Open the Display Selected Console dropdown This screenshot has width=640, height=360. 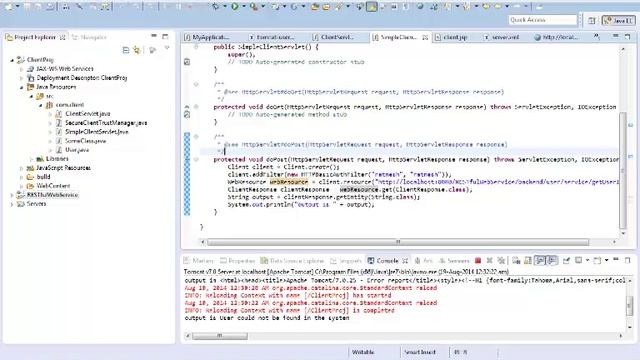pyautogui.click(x=587, y=260)
